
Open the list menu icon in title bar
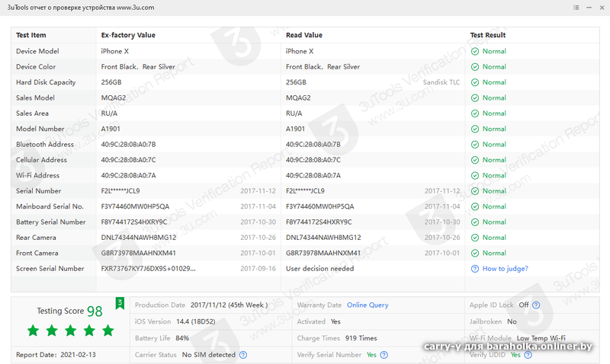[x=576, y=8]
